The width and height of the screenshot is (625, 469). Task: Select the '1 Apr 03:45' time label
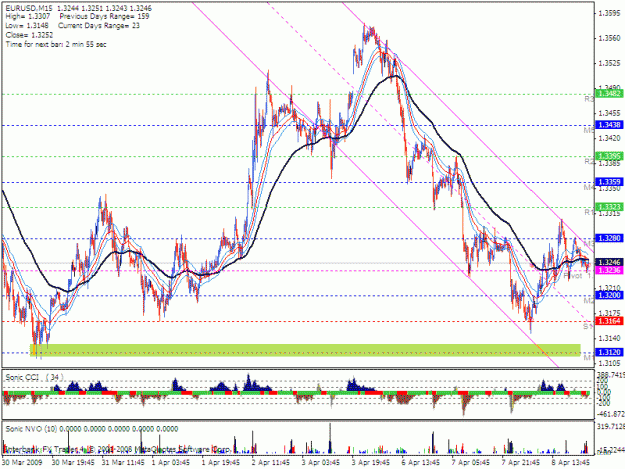point(171,462)
